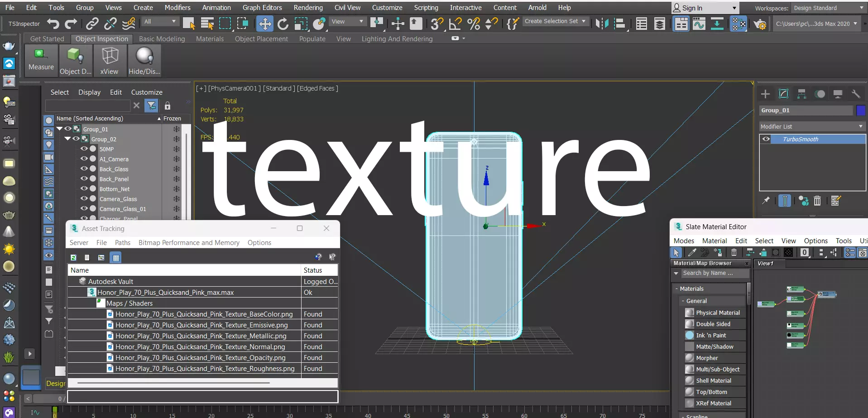Open the Curve Editor from toolbar

(x=699, y=24)
